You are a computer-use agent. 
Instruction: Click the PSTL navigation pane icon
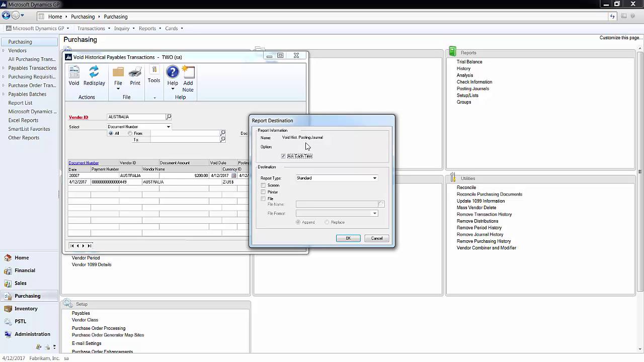click(8, 321)
